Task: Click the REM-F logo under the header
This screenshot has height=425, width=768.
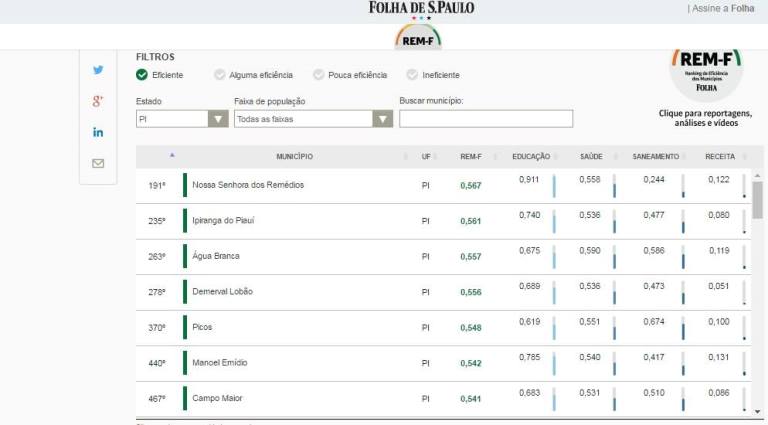Action: point(419,39)
